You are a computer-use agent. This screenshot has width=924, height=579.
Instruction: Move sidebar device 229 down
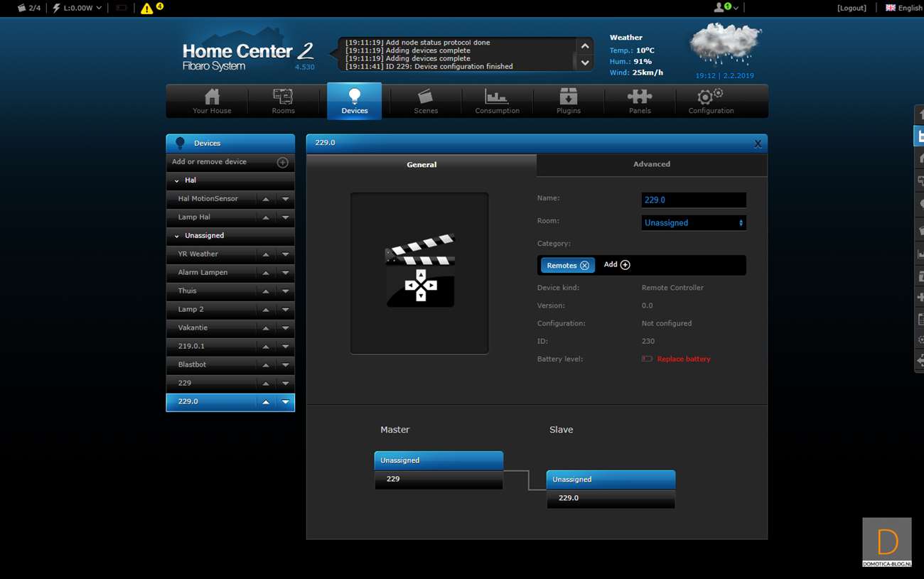tap(286, 384)
